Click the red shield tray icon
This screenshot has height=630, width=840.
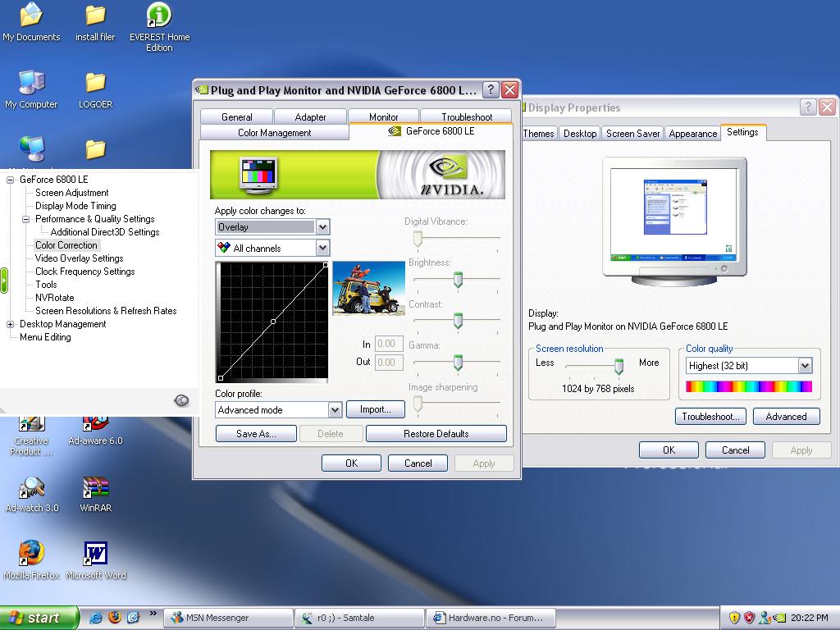point(750,618)
